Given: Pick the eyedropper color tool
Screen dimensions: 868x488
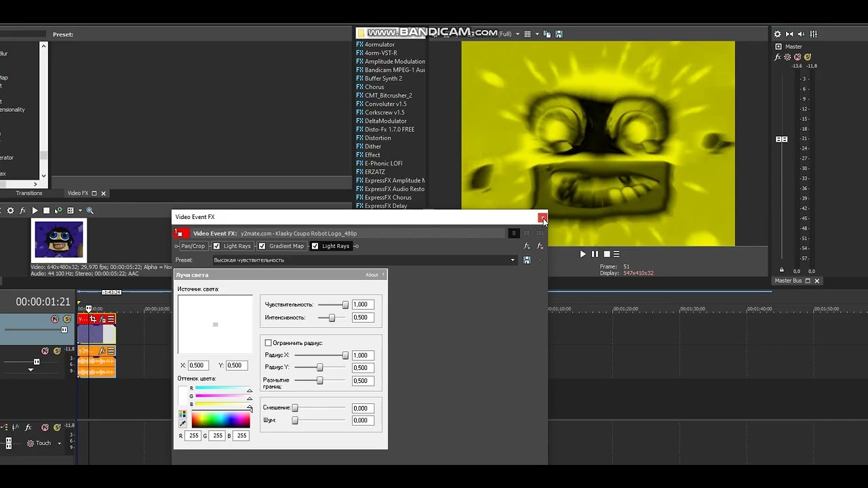Looking at the screenshot, I should pyautogui.click(x=182, y=424).
